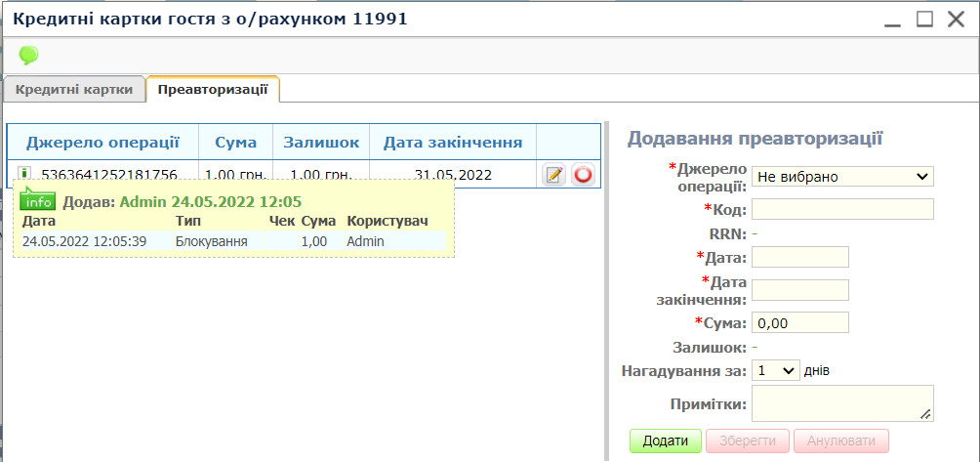Cancel the preauthorization with the red circle icon

click(583, 175)
